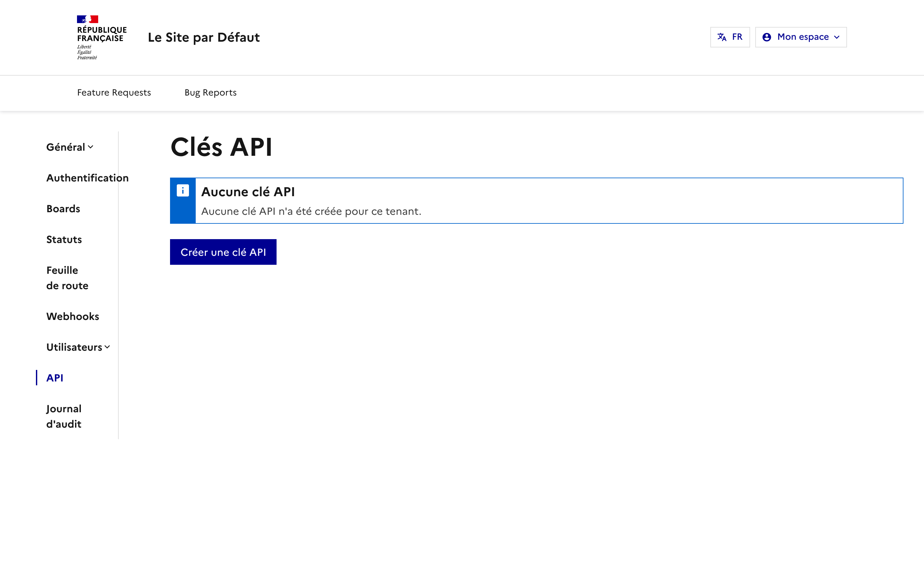Screen dimensions: 924x577
Task: Open the Feature Requests tab
Action: pos(114,92)
